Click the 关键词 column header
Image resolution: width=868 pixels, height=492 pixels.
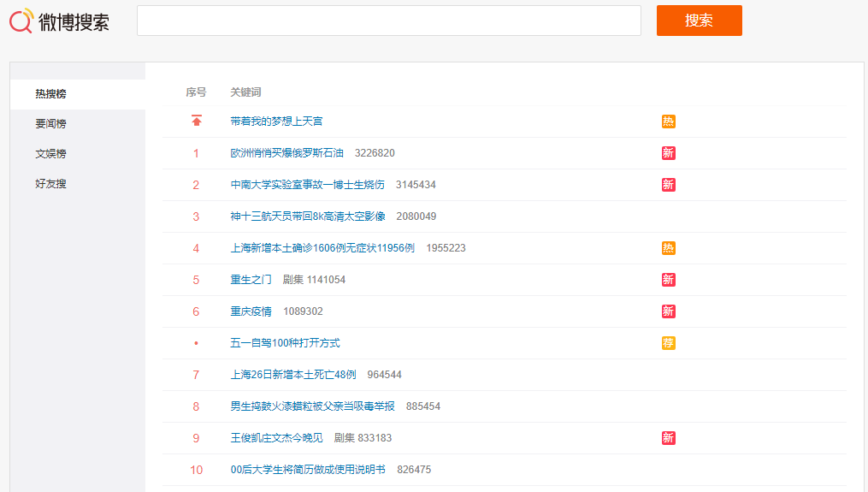(245, 92)
